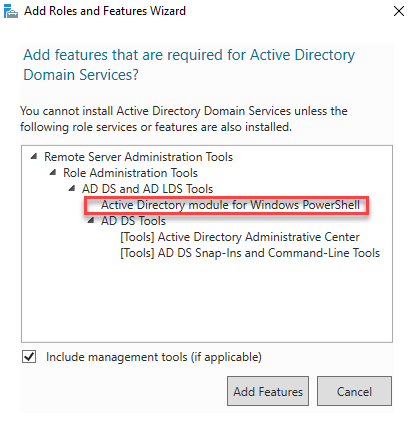Close the Add Roles and Features Wizard dialog
413x430 pixels.
pyautogui.click(x=399, y=11)
